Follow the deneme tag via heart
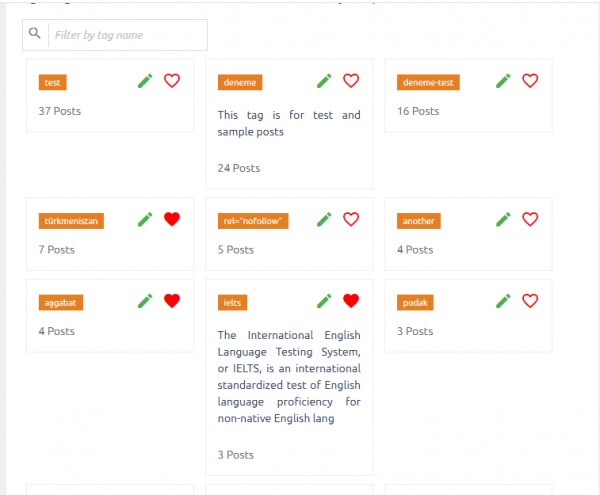Image resolution: width=600 pixels, height=495 pixels. (350, 81)
